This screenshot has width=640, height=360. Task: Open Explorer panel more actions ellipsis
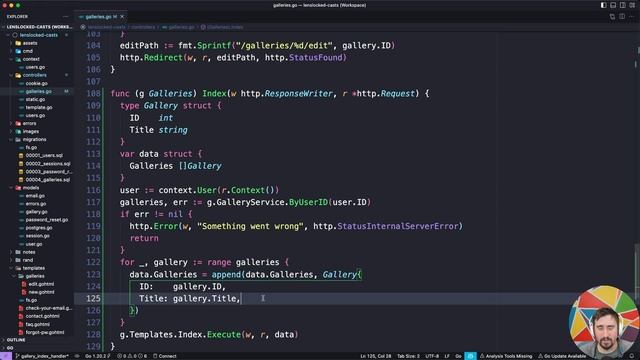(x=66, y=17)
